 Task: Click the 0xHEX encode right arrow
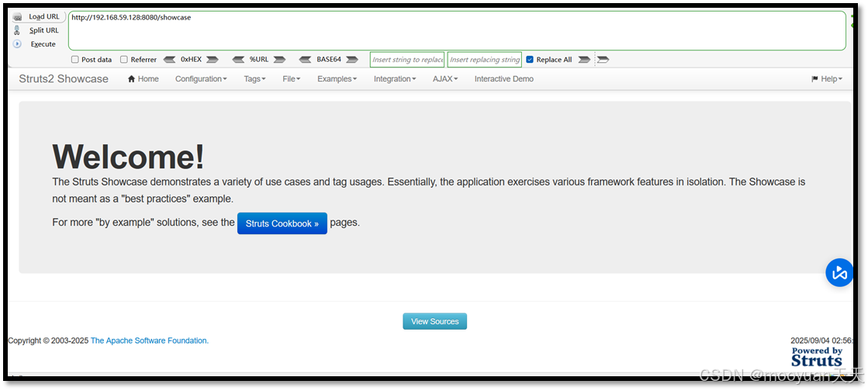tap(213, 59)
